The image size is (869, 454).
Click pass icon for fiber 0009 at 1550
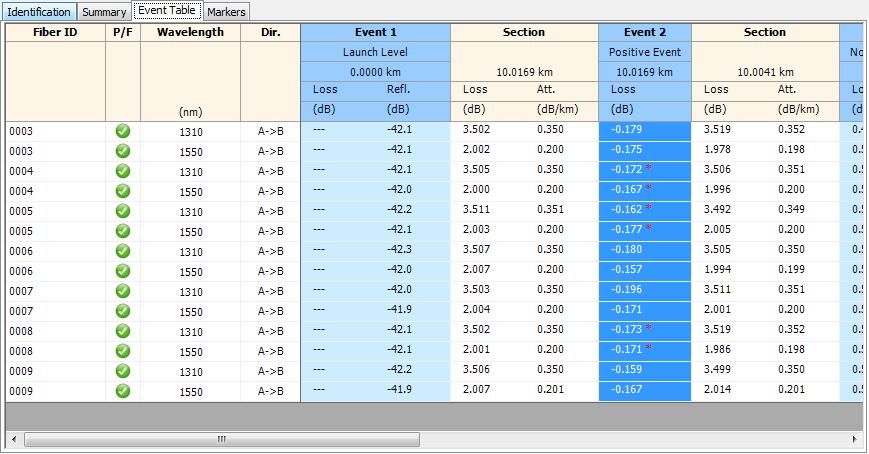(x=123, y=391)
